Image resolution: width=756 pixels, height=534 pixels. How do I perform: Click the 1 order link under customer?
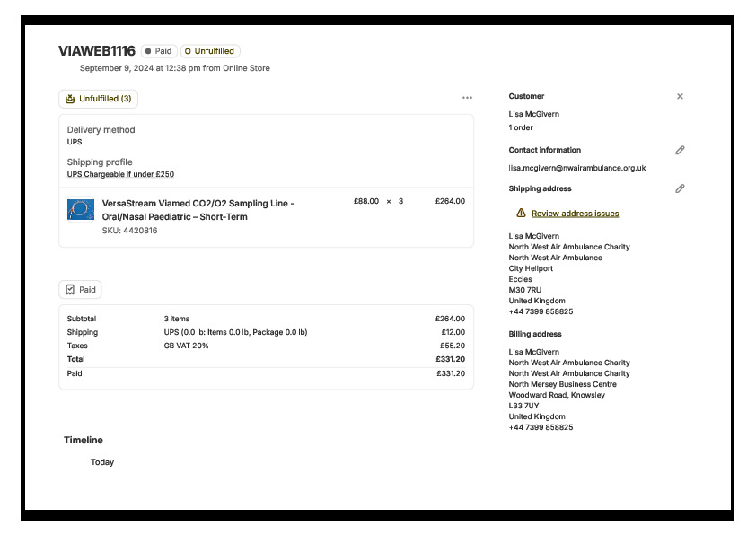521,127
